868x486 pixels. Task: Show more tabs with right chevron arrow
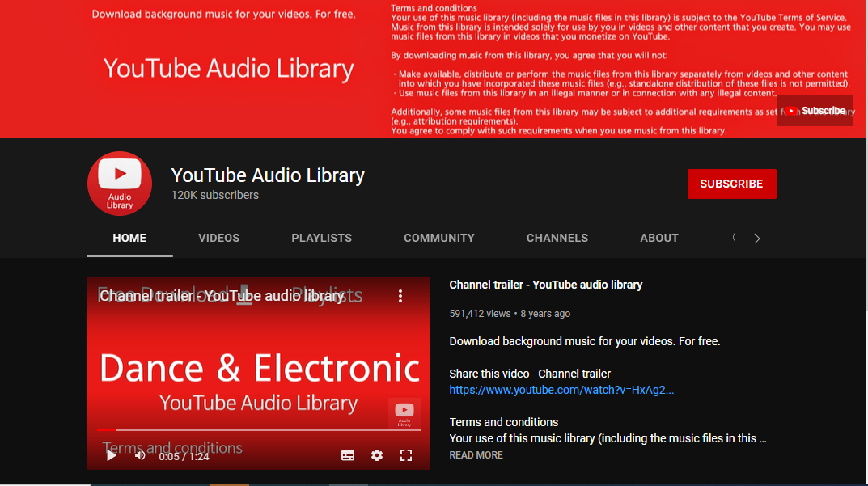756,239
